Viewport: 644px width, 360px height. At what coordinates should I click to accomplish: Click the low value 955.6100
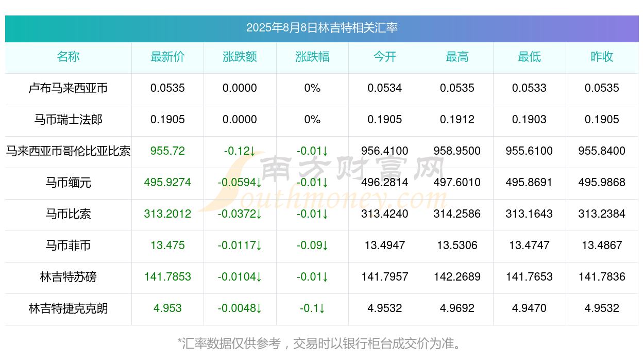coord(529,151)
